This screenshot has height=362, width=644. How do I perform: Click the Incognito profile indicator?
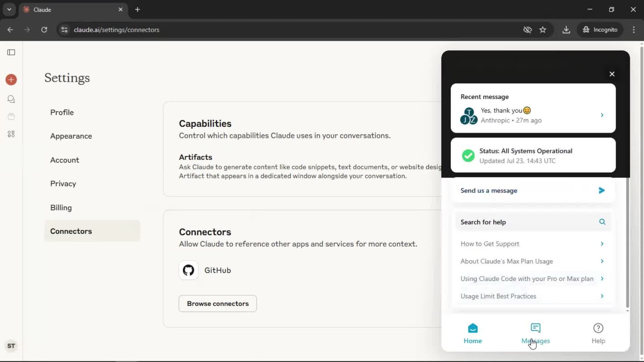pos(600,30)
